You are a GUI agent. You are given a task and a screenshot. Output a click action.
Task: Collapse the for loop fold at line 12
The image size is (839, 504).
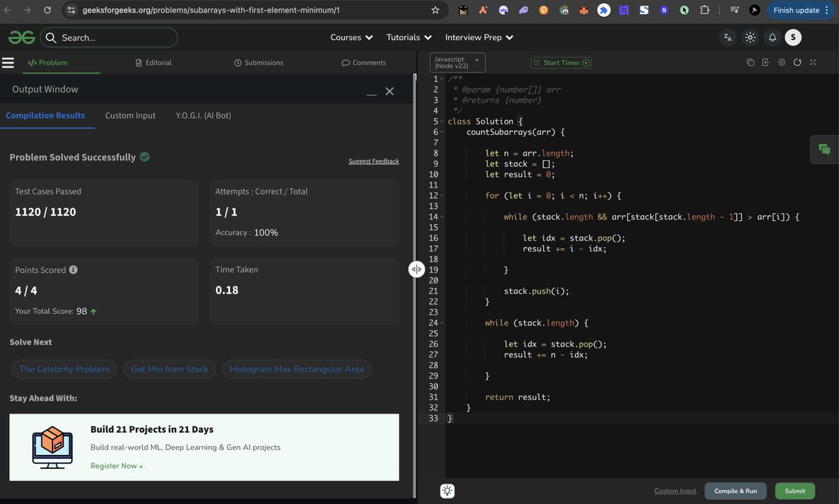click(442, 196)
